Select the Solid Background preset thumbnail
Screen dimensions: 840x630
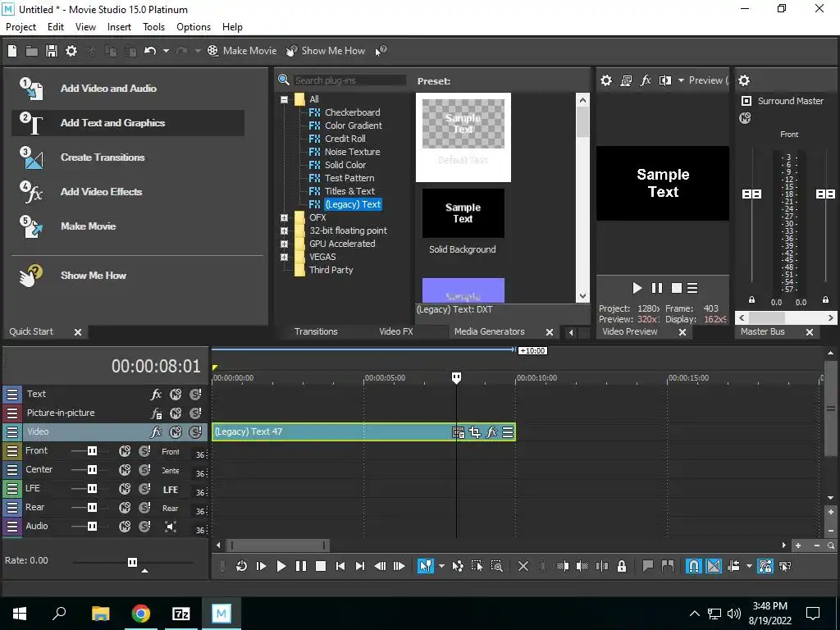tap(463, 213)
